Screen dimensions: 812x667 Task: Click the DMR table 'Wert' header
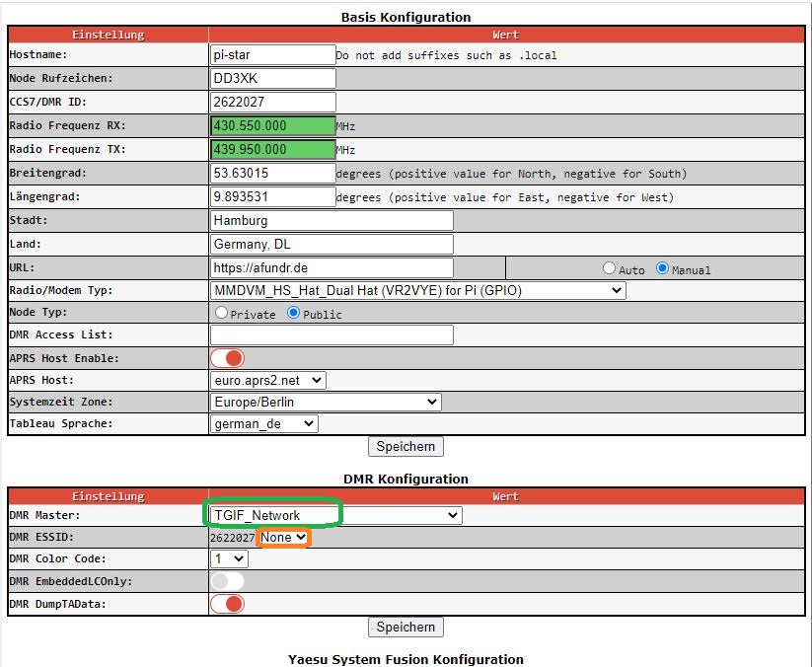click(505, 496)
